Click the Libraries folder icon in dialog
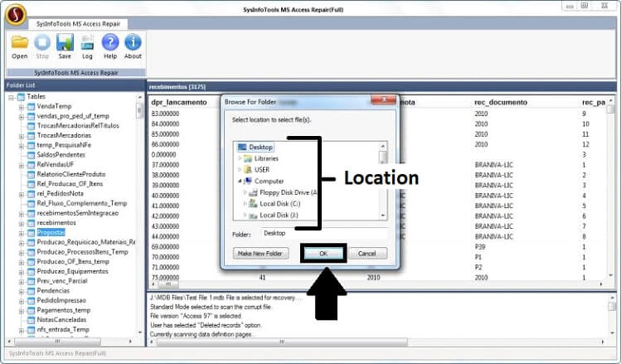 pos(248,158)
